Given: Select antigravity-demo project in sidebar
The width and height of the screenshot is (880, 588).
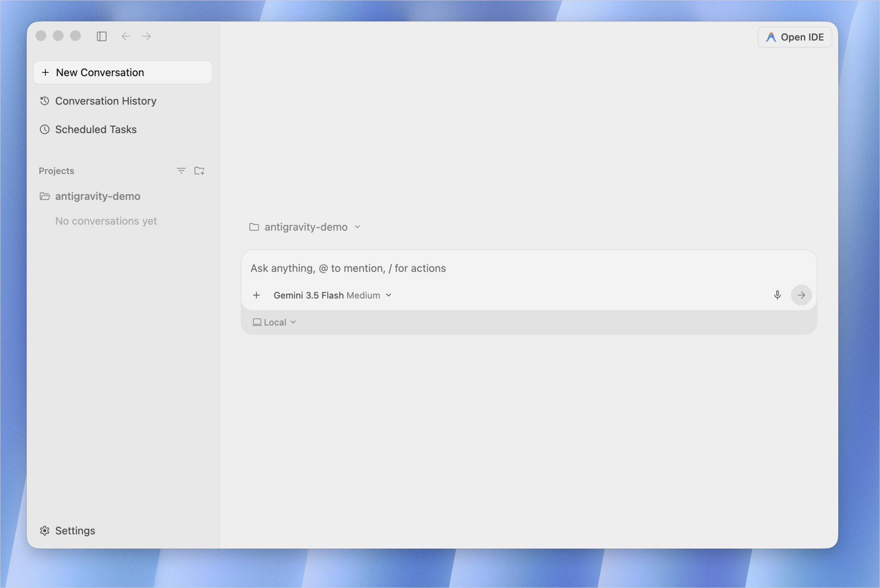Looking at the screenshot, I should point(122,196).
